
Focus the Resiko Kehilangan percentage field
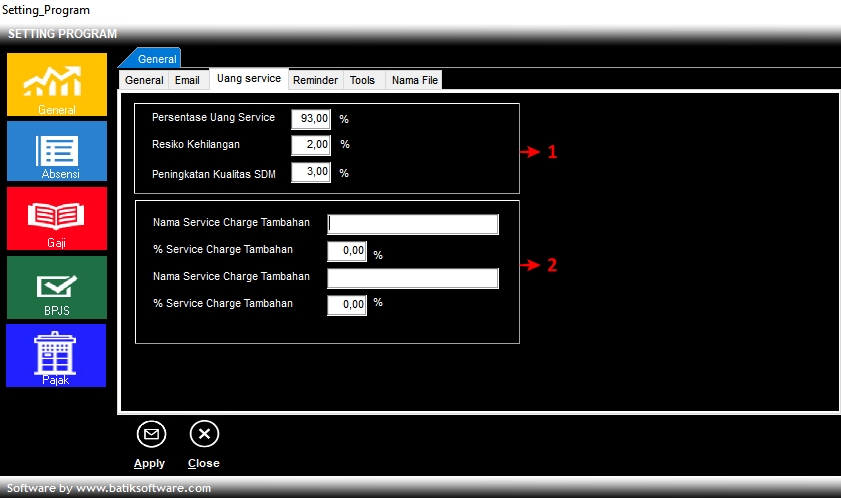(310, 145)
